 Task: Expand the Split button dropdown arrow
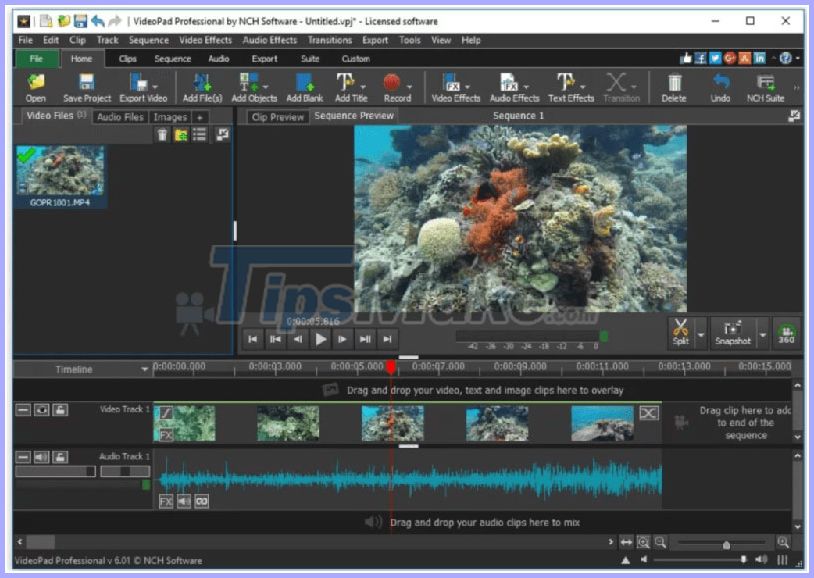coord(701,333)
